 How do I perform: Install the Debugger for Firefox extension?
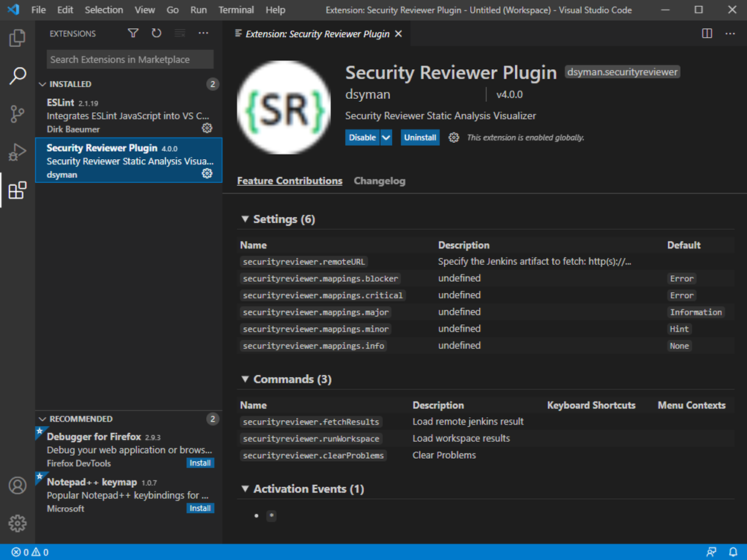point(199,463)
